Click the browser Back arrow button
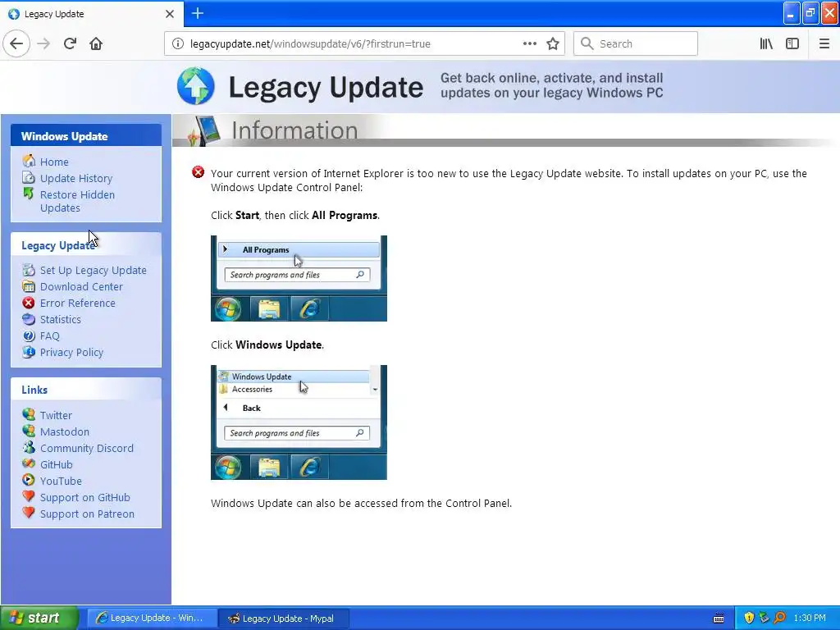The width and height of the screenshot is (840, 630). pyautogui.click(x=16, y=44)
